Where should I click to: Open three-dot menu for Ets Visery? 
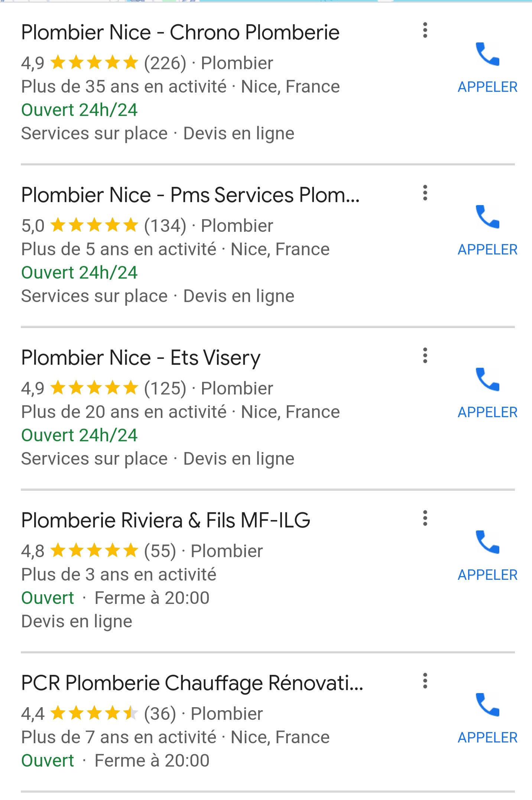[425, 356]
